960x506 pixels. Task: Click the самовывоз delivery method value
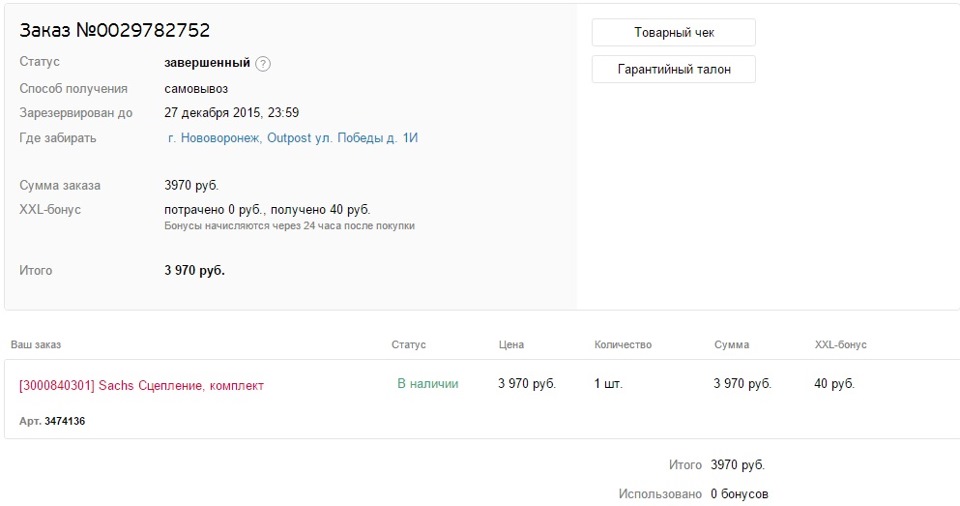tap(196, 88)
